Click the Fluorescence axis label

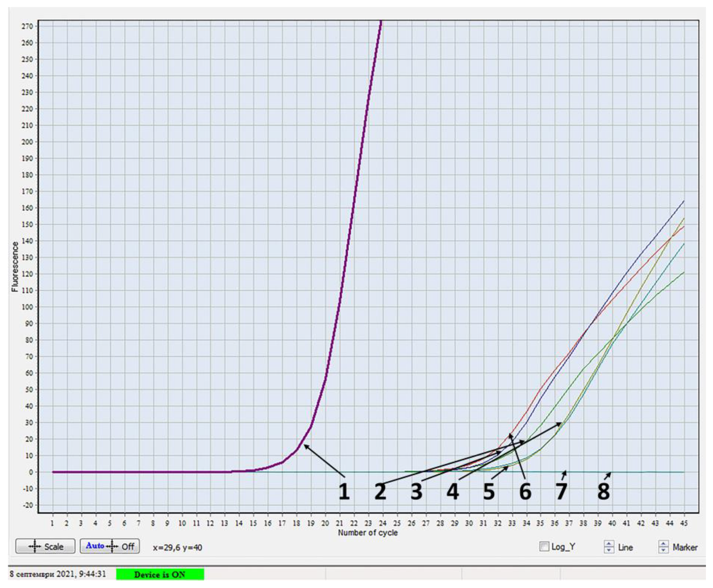[x=15, y=267]
